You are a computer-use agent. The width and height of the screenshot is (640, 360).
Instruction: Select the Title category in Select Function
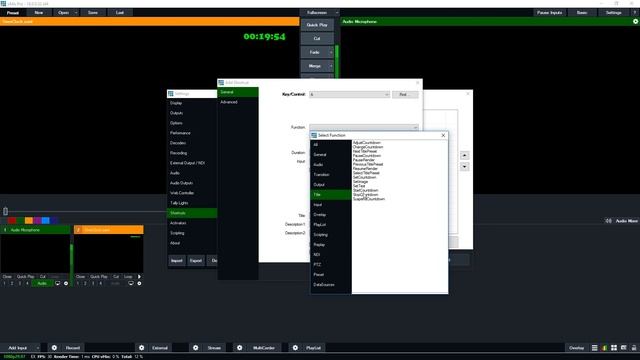pyautogui.click(x=331, y=195)
